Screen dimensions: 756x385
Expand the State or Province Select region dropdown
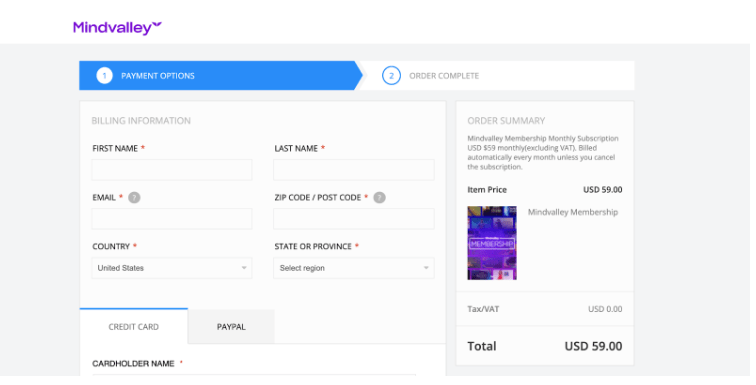click(x=354, y=268)
